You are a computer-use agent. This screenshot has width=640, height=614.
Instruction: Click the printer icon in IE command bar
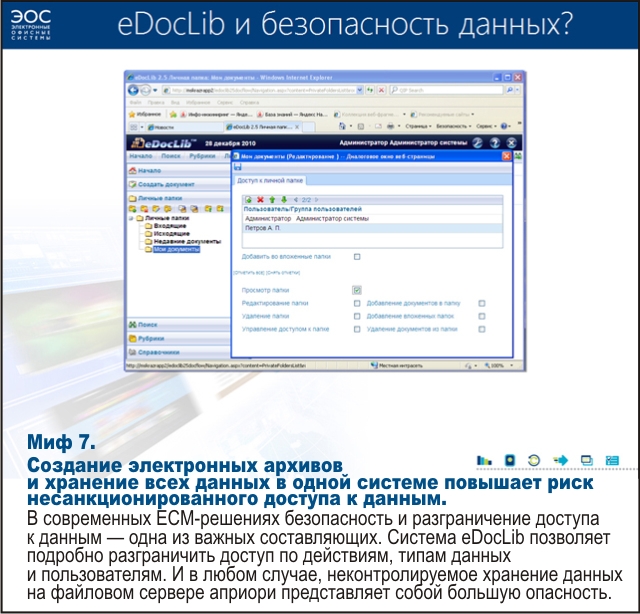[x=390, y=126]
